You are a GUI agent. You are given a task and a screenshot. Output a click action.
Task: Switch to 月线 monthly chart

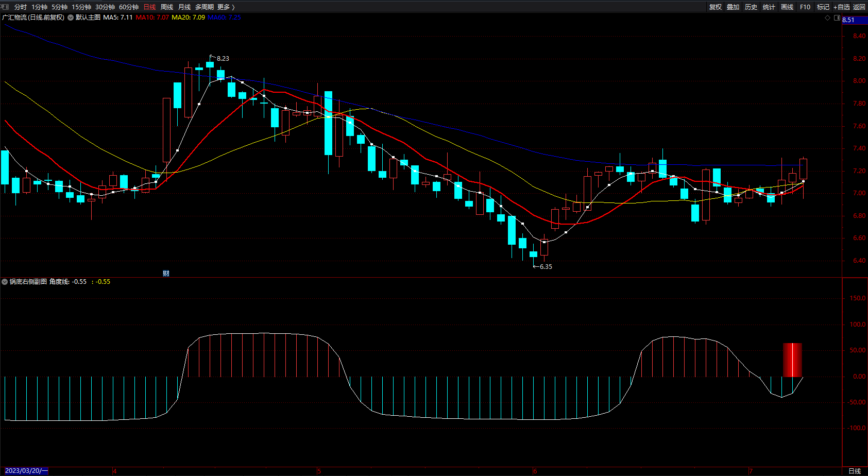184,7
